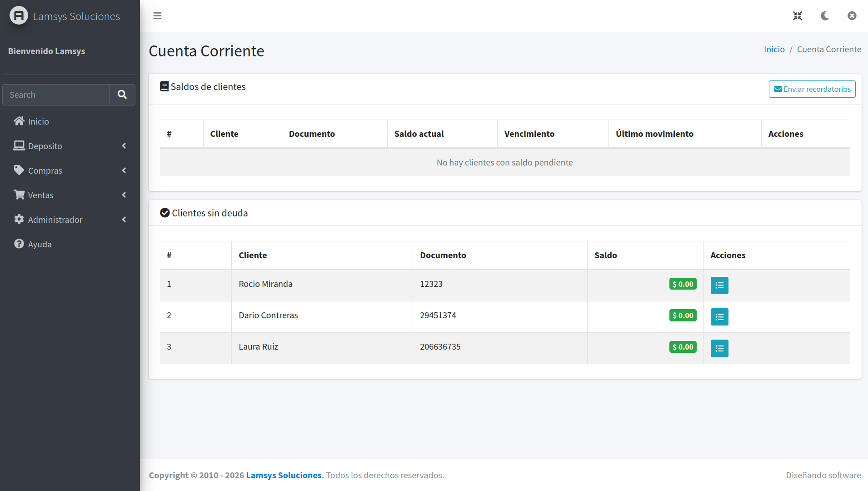Click the $ 0.00 badge for Laura Ruiz
Screen dimensions: 868x491
click(x=683, y=347)
